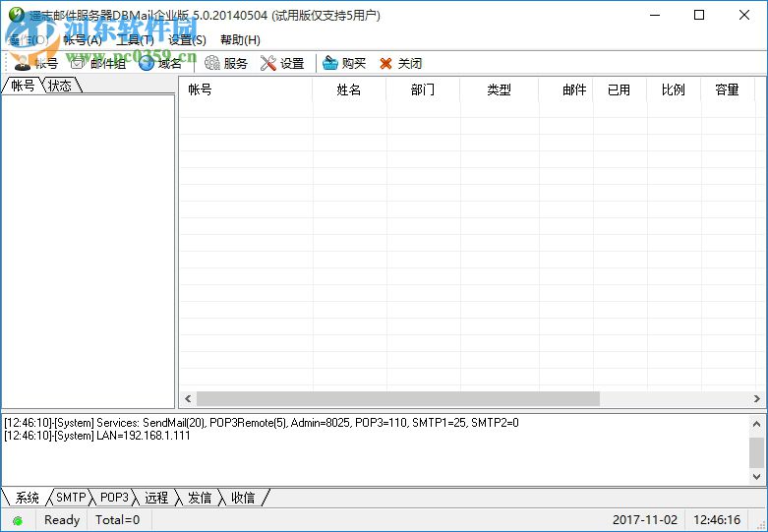Sort by the 帐号 column header
The image size is (768, 532).
(x=246, y=89)
